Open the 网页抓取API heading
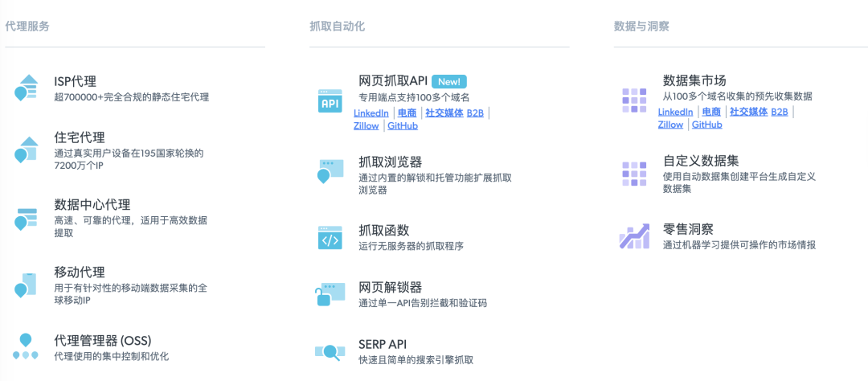The width and height of the screenshot is (868, 381). pyautogui.click(x=393, y=81)
